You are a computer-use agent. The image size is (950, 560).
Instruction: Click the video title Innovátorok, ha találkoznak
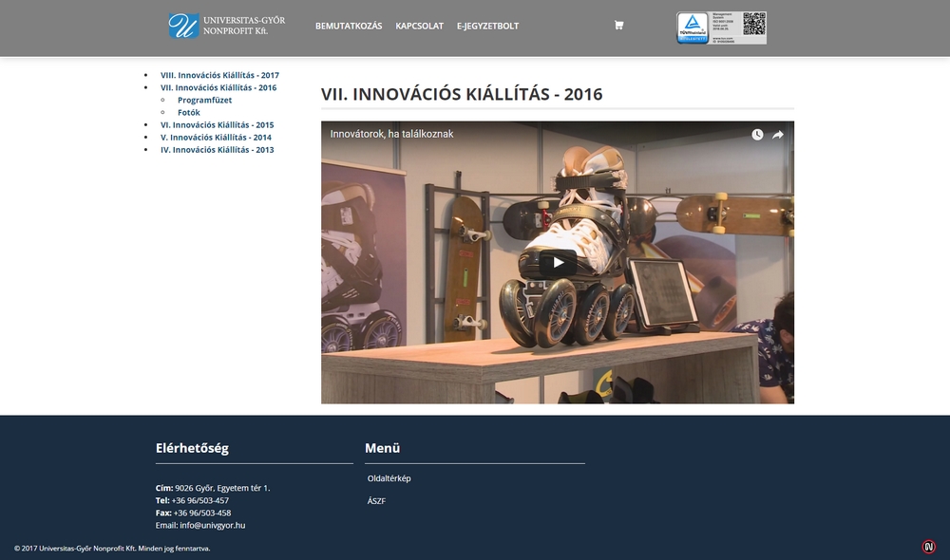point(390,134)
